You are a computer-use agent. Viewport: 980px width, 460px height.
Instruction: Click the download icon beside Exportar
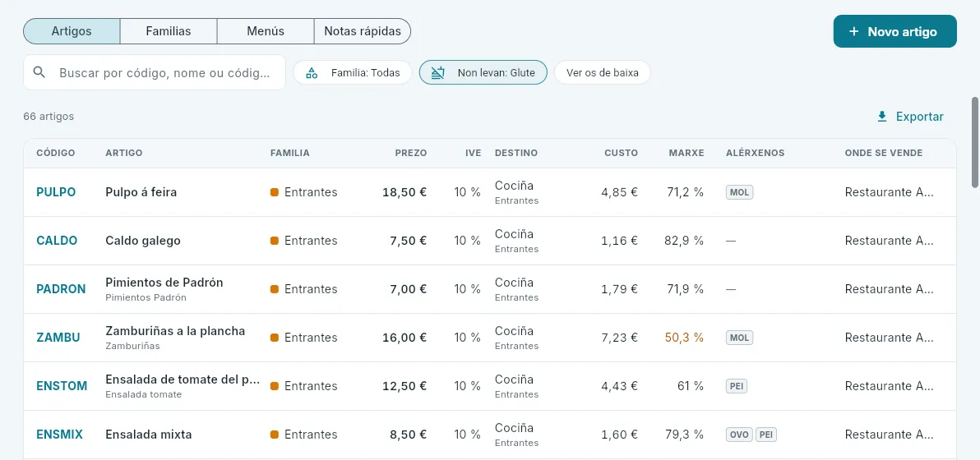[x=882, y=117]
